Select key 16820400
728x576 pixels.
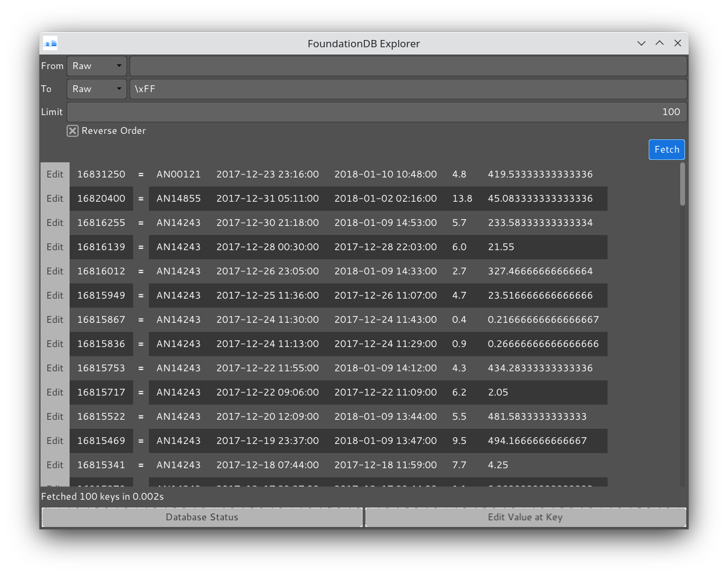pos(101,199)
